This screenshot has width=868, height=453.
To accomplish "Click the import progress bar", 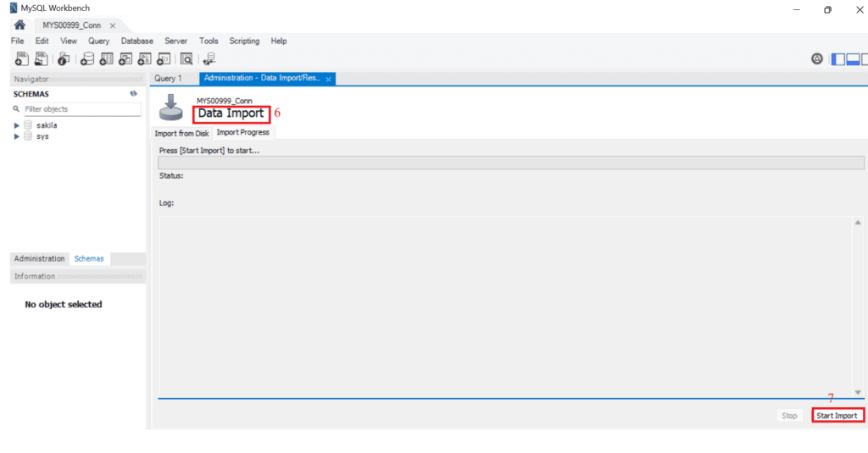I will click(511, 163).
